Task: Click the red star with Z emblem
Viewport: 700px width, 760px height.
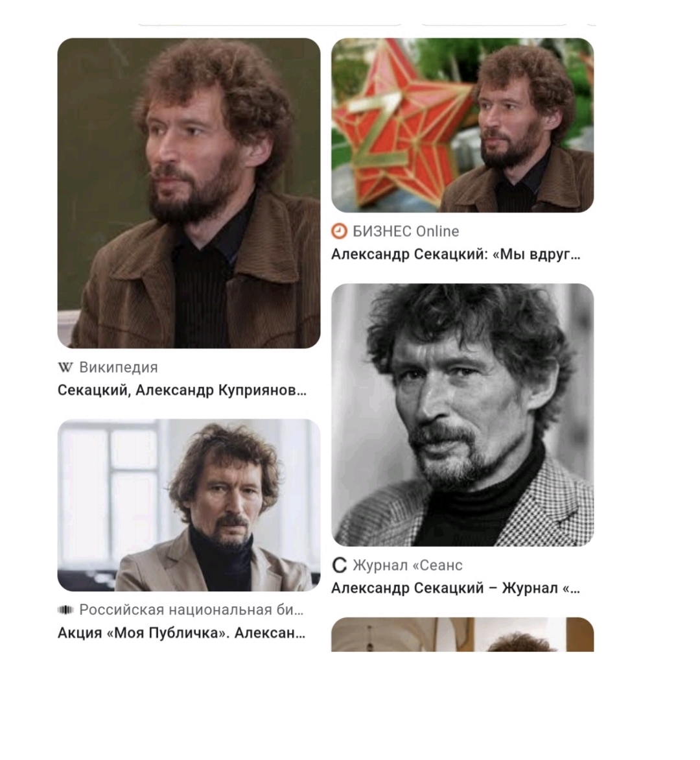Action: click(400, 128)
